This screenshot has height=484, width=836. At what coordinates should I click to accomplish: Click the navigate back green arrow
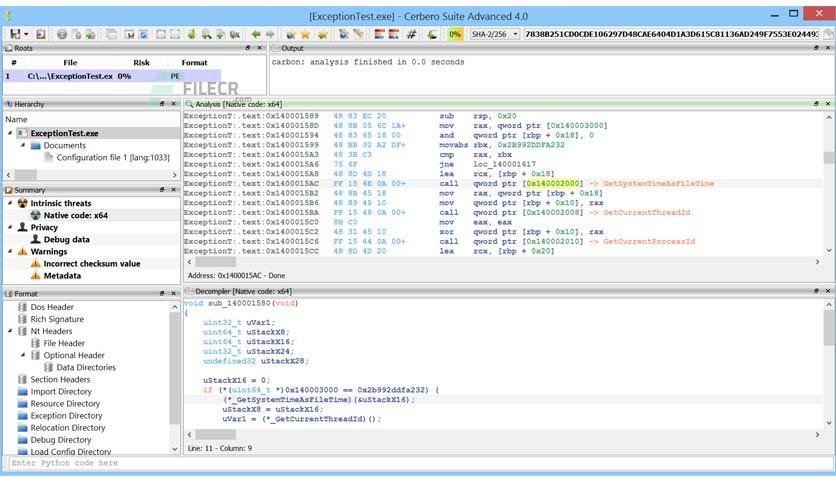(256, 34)
